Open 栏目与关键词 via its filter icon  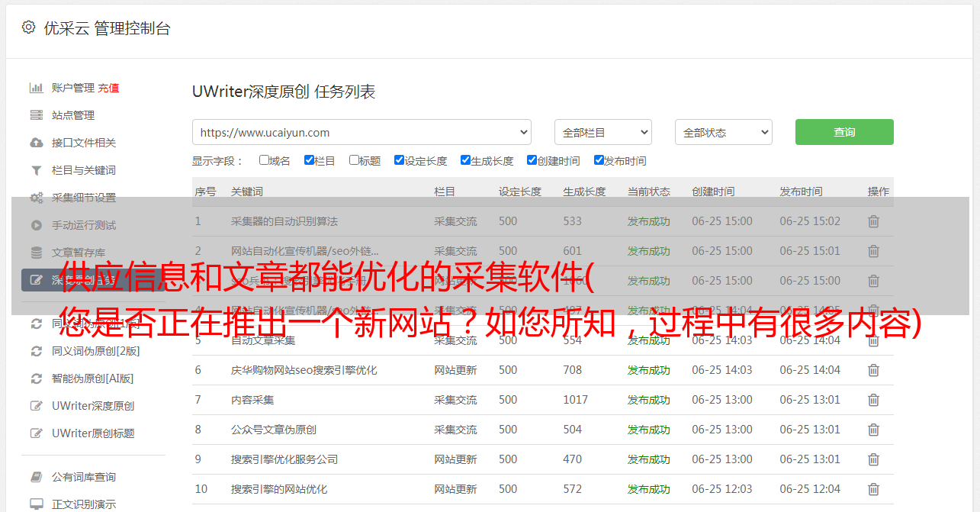coord(36,170)
